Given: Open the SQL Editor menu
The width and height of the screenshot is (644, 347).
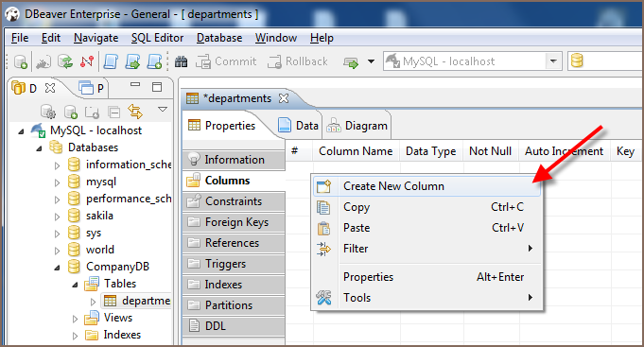Looking at the screenshot, I should coord(157,38).
